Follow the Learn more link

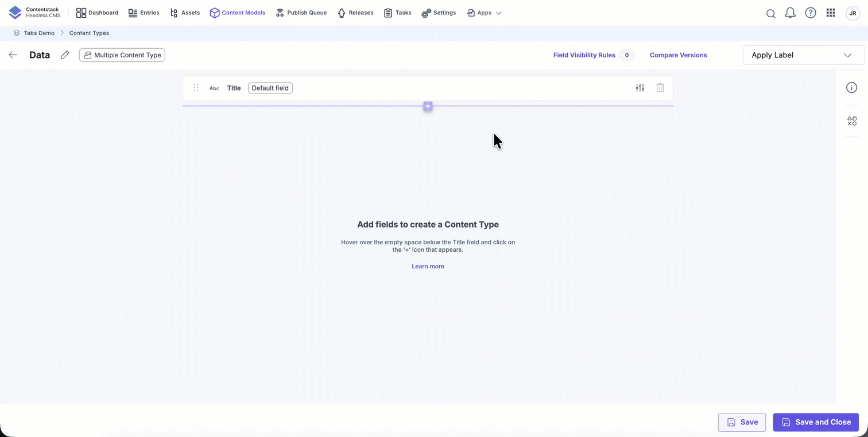click(x=428, y=266)
